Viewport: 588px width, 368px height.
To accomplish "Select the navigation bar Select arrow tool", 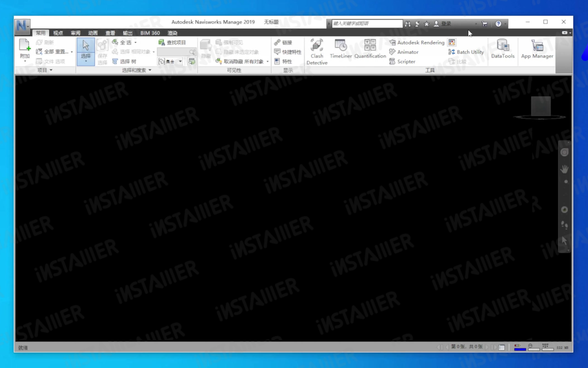I will coord(565,240).
